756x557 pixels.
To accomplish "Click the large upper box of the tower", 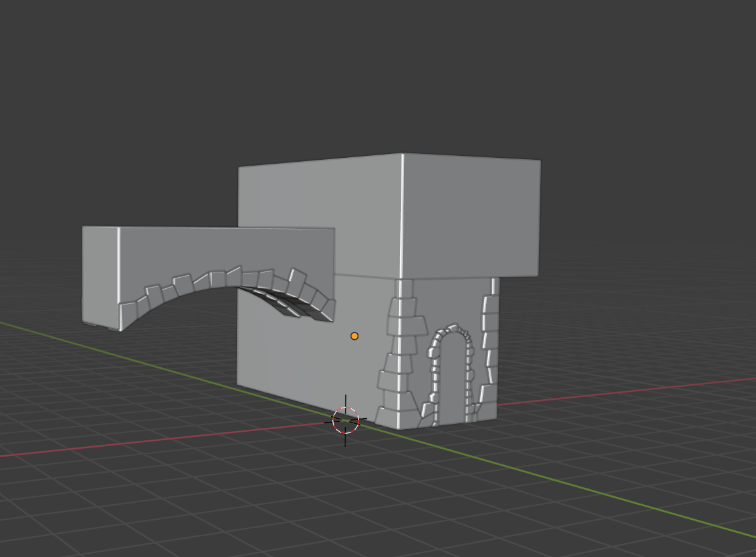I will pyautogui.click(x=389, y=217).
